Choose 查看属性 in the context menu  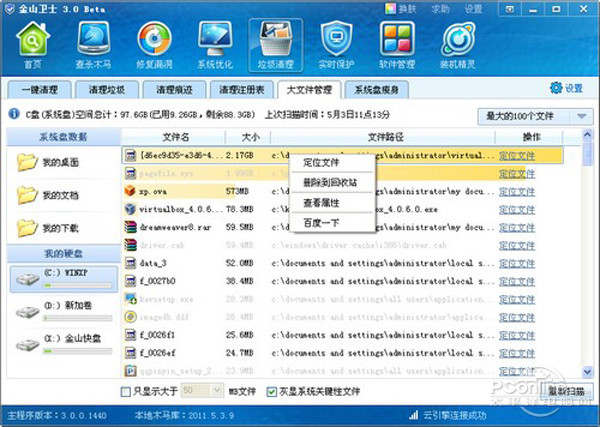coord(332,203)
